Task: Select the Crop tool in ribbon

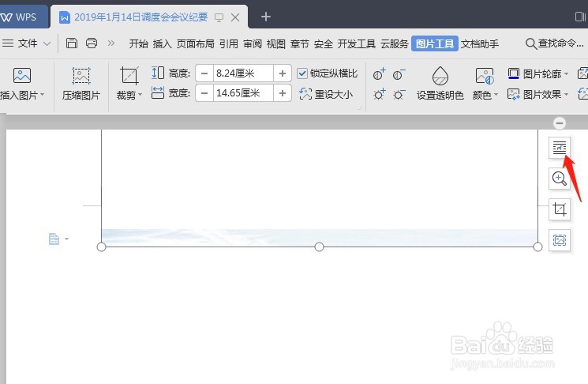Action: pyautogui.click(x=129, y=76)
